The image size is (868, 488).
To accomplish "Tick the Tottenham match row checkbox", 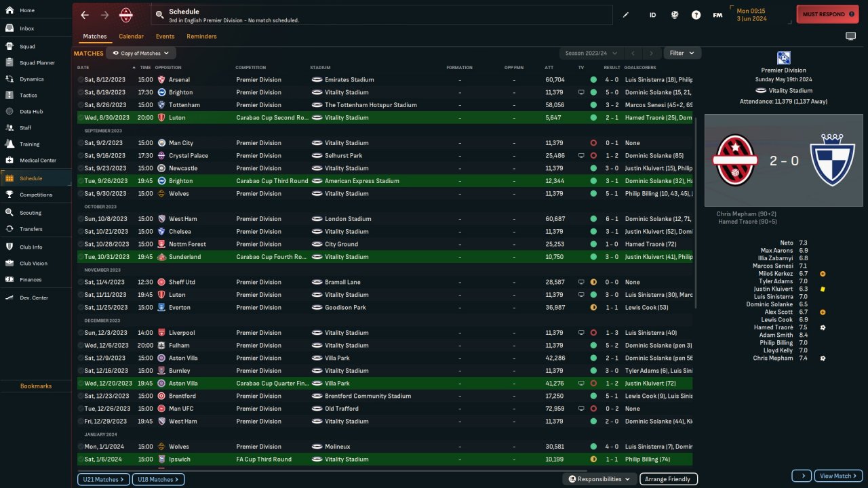I will pos(81,105).
